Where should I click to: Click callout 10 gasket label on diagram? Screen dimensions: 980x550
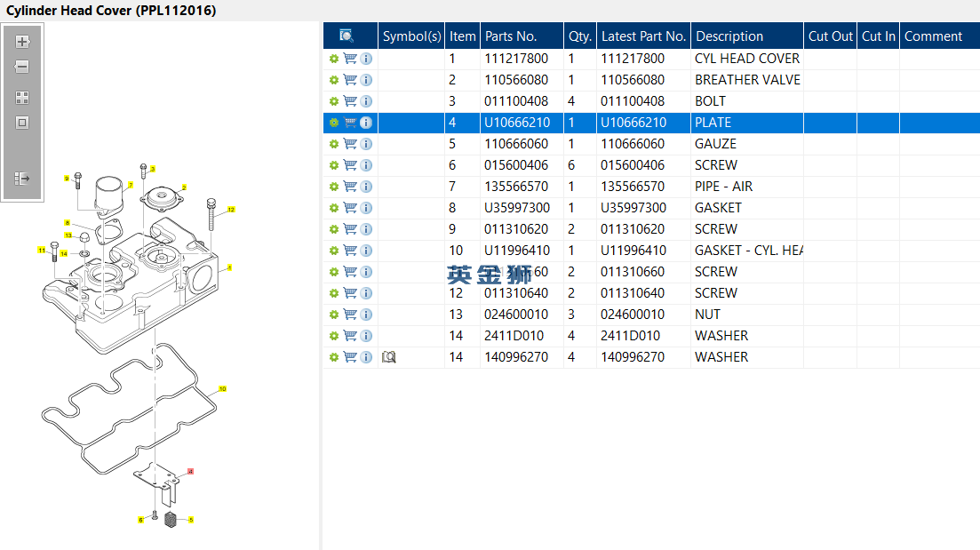[x=222, y=388]
